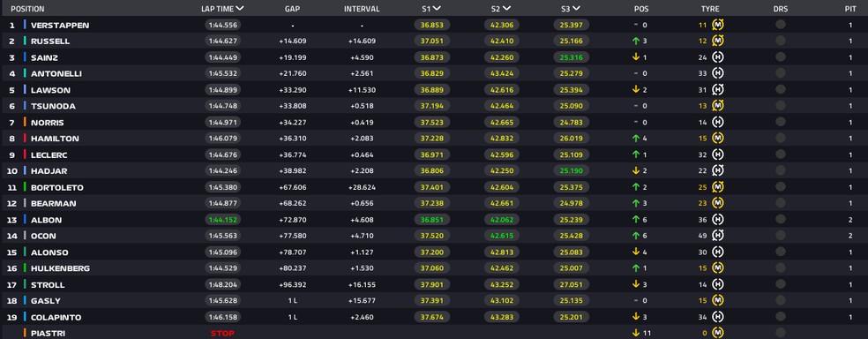Click Norris's hard tyre icon
The width and height of the screenshot is (868, 339).
(718, 122)
